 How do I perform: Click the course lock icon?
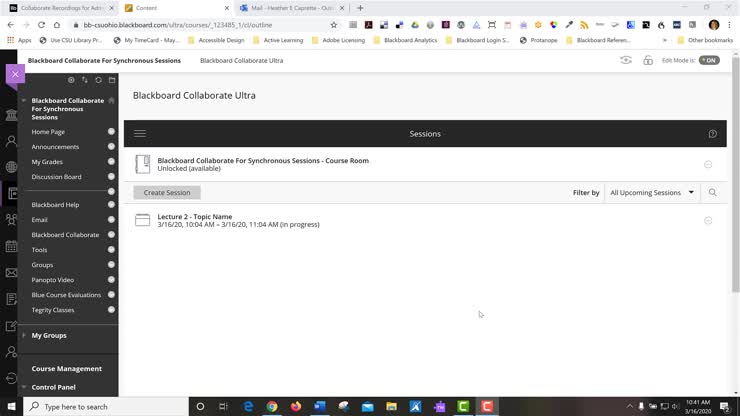click(x=648, y=60)
